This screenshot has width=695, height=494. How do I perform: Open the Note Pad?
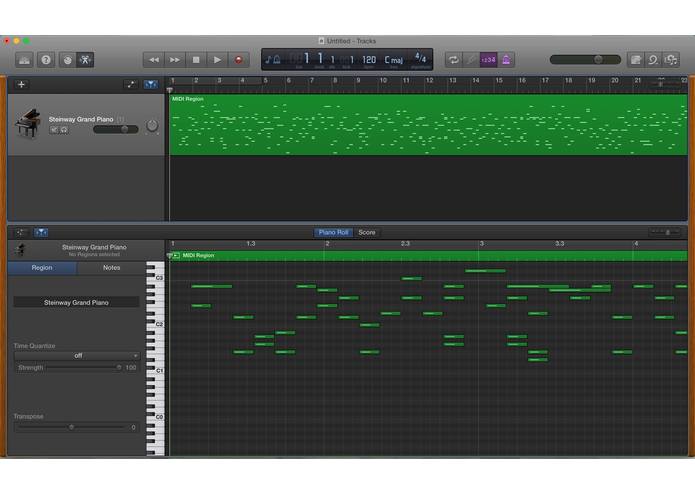click(636, 60)
